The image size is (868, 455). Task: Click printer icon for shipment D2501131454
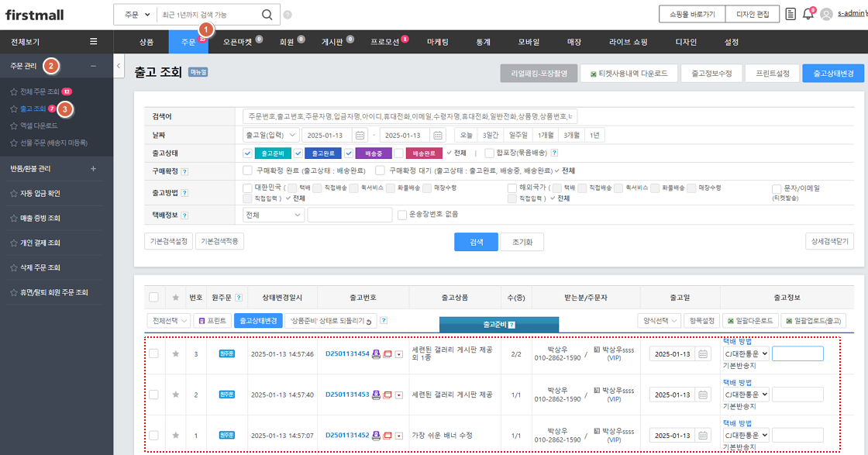point(377,353)
